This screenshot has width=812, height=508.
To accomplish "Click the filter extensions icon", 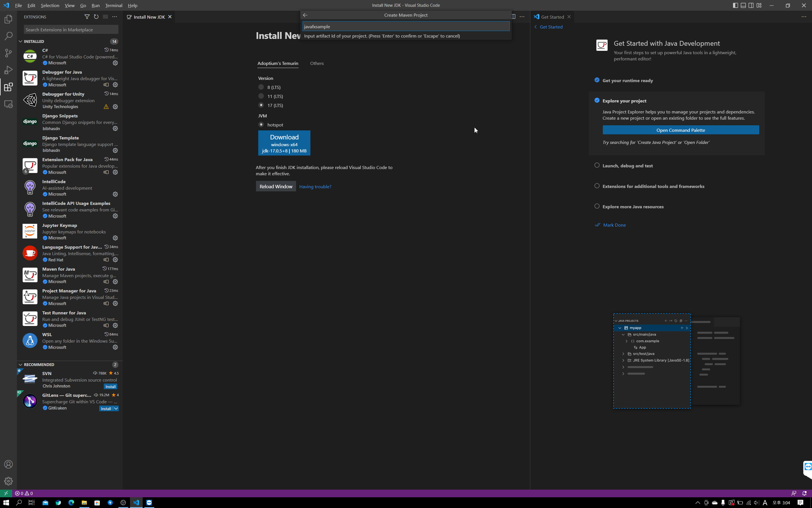I will tap(87, 17).
